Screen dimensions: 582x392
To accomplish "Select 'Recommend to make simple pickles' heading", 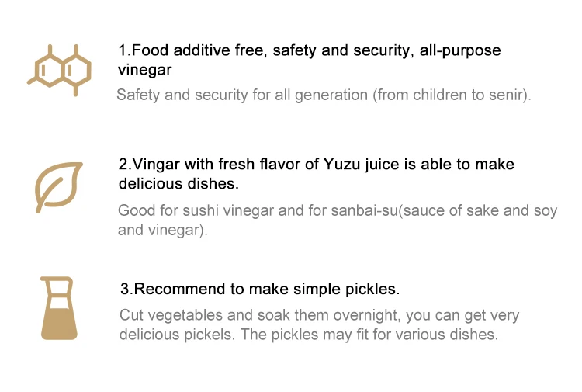I will click(260, 290).
